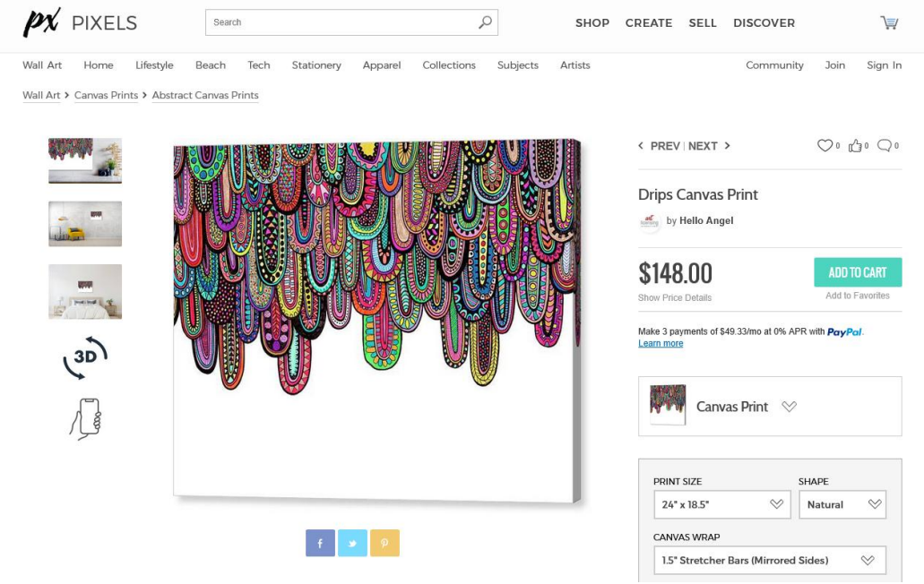
Task: Open the CREATE menu
Action: click(x=649, y=23)
